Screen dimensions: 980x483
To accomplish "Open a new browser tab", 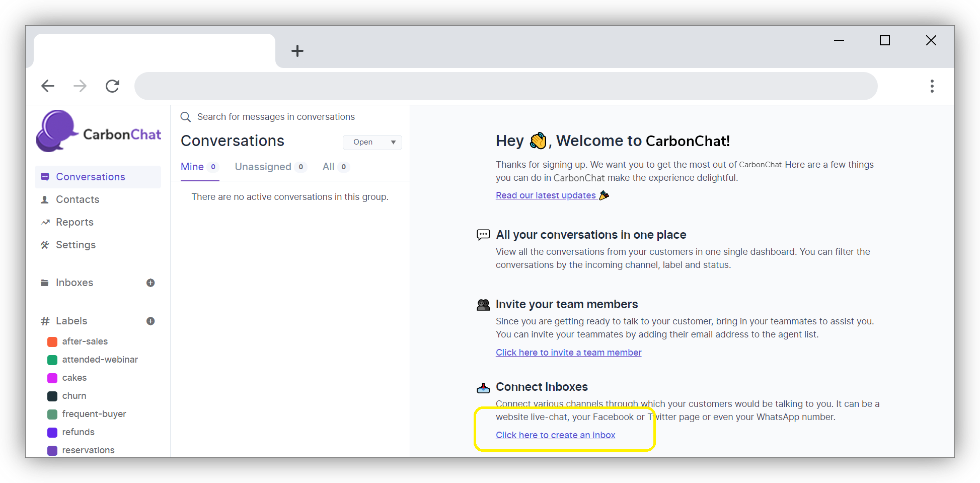I will [297, 51].
